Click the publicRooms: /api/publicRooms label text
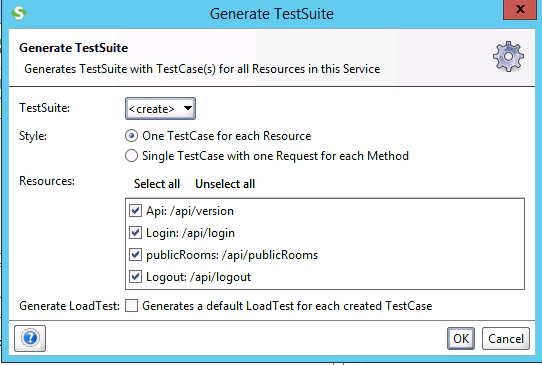542x365 pixels. tap(232, 255)
